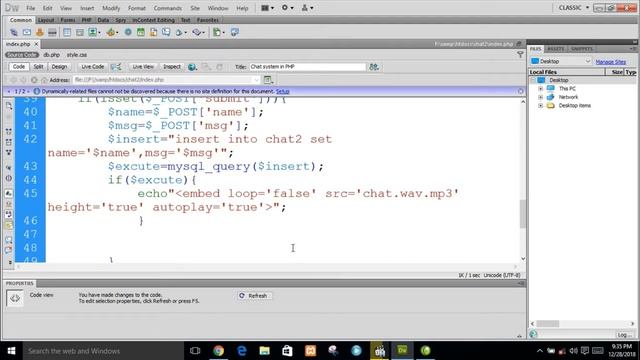Open Live Code options icon
640x360 pixels.
point(116,67)
